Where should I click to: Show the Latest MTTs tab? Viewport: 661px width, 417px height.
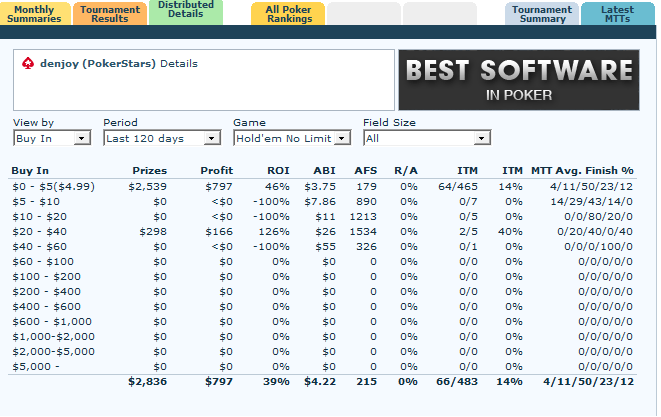click(x=617, y=14)
